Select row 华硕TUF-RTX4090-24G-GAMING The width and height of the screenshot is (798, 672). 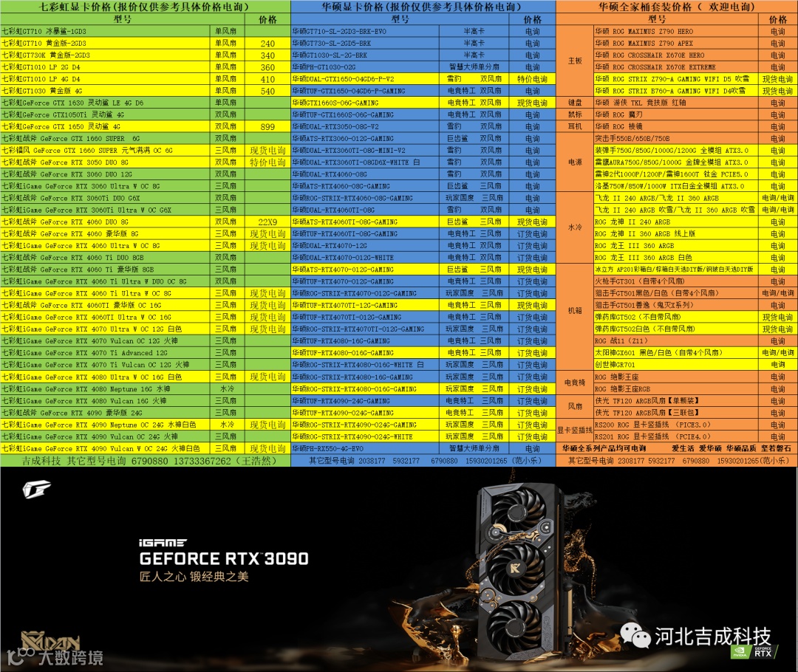point(423,400)
